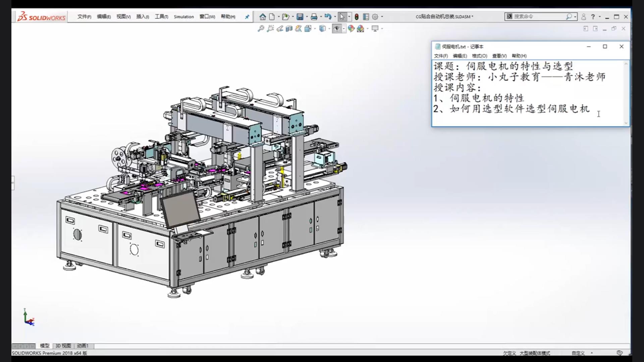
Task: Expand Help dropdown arrow
Action: [600, 17]
